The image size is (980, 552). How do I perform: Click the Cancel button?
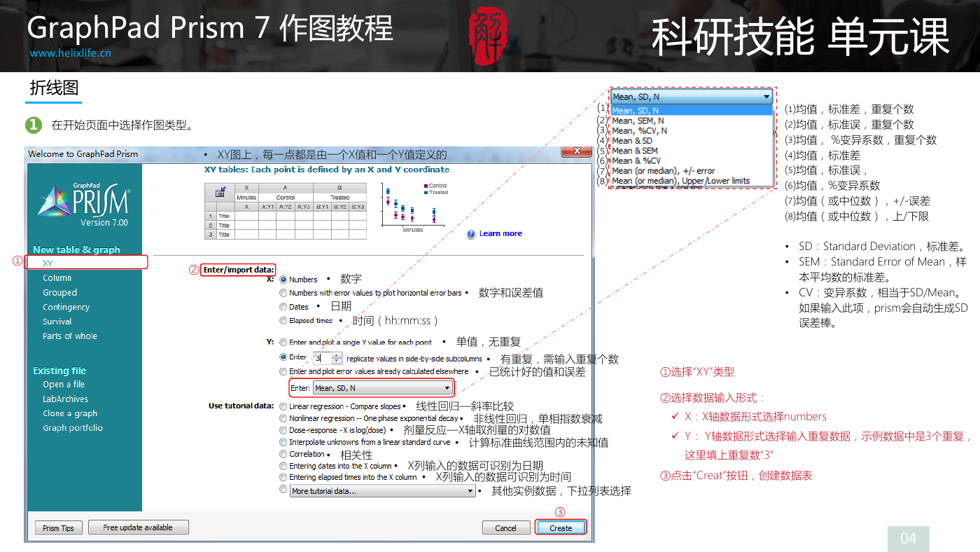[x=505, y=528]
